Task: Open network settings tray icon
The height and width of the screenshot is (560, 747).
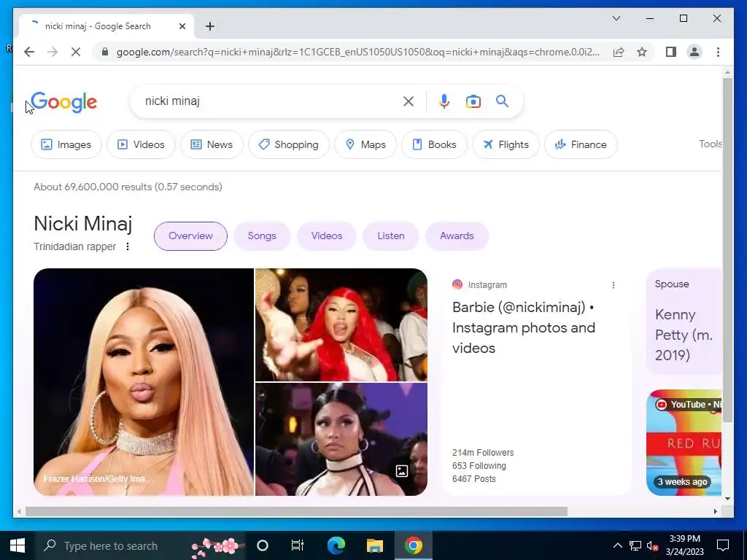Action: click(635, 545)
